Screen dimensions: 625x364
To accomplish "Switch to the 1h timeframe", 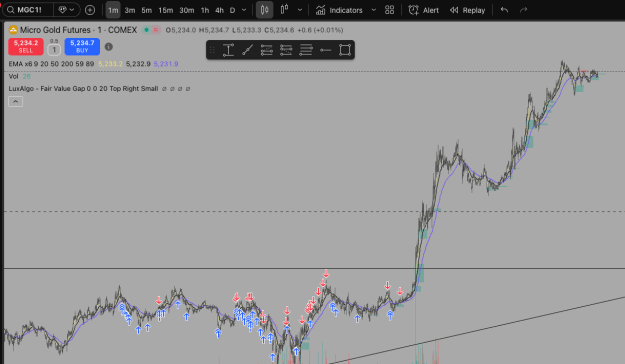I will click(x=205, y=10).
